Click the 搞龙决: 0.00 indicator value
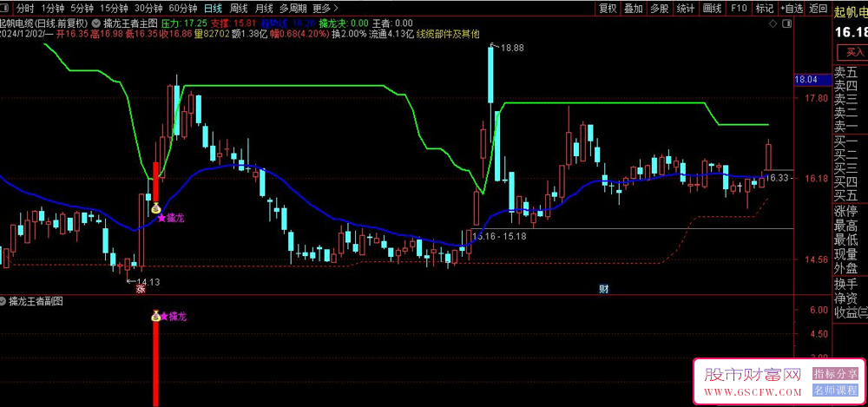This screenshot has height=407, width=868. (345, 23)
